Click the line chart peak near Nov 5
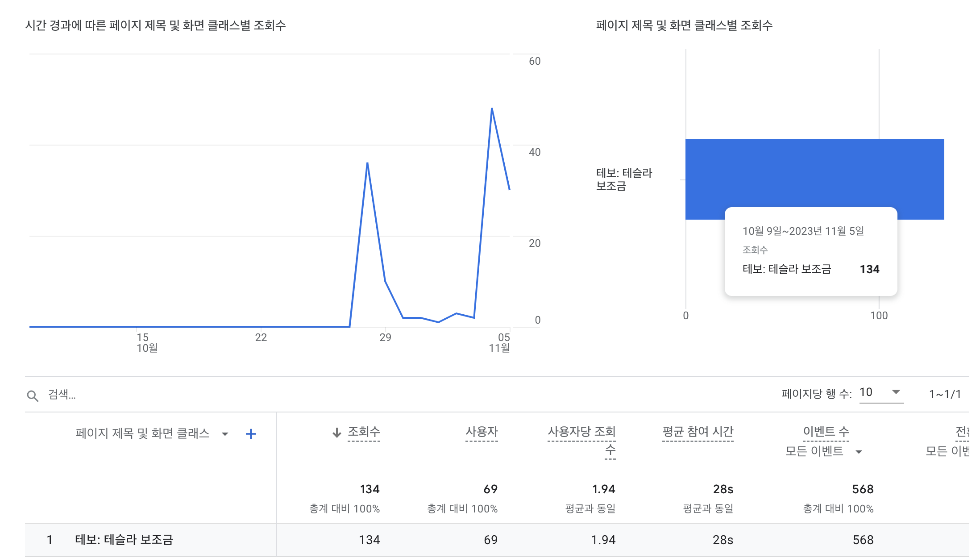 492,108
